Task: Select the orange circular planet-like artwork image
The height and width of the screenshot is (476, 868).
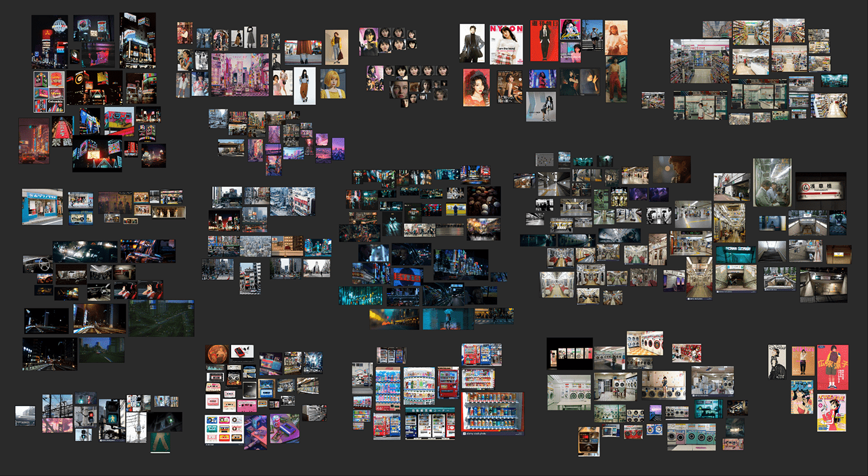Action: coord(216,355)
